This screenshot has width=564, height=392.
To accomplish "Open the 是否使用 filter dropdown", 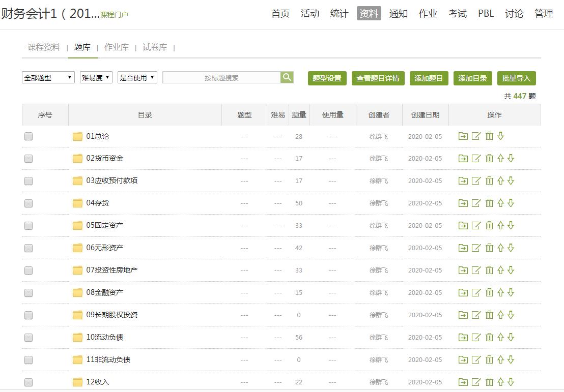I will (x=137, y=78).
